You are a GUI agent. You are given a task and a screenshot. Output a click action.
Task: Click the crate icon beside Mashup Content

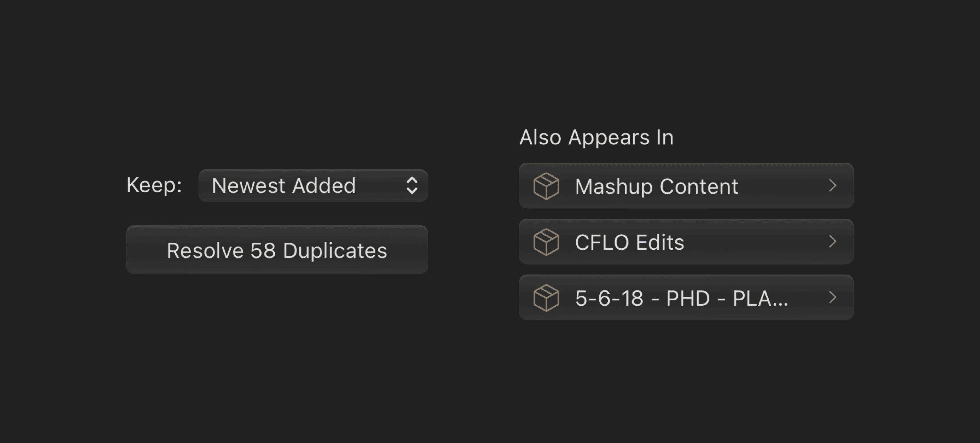546,186
